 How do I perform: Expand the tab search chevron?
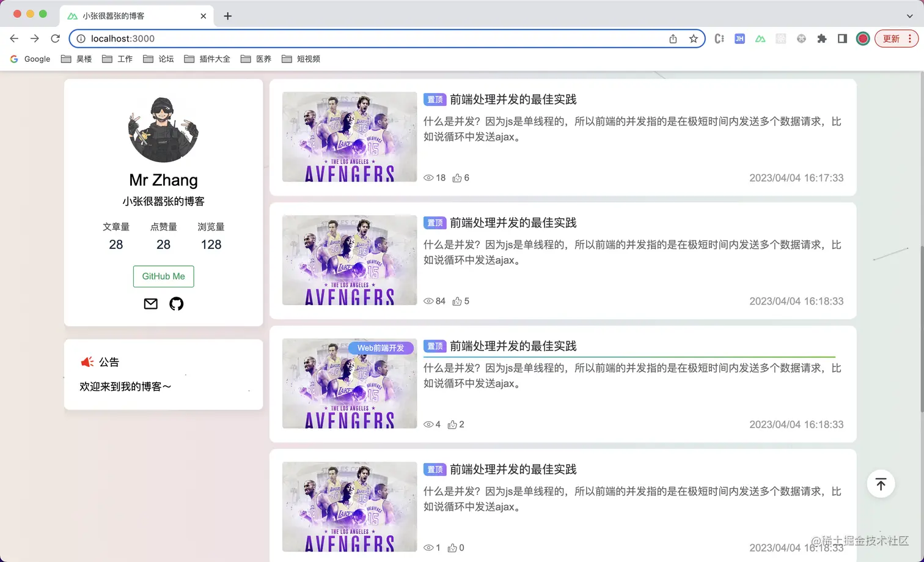pyautogui.click(x=909, y=16)
